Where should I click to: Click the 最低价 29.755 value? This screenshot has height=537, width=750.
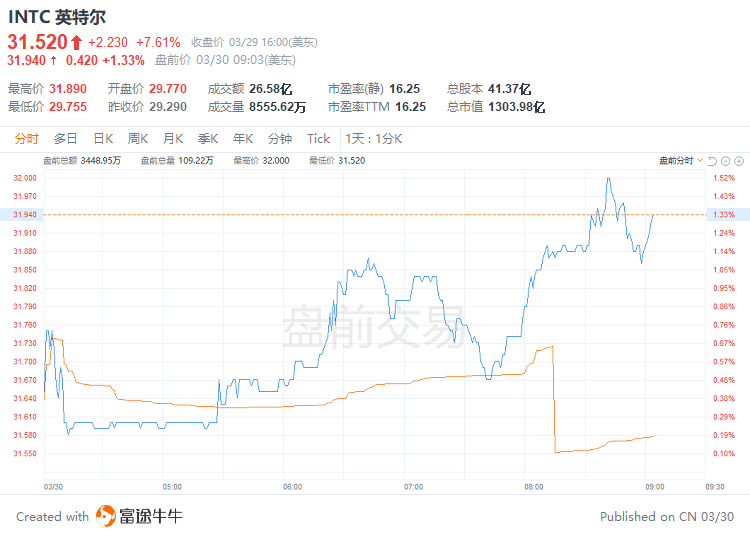point(68,107)
